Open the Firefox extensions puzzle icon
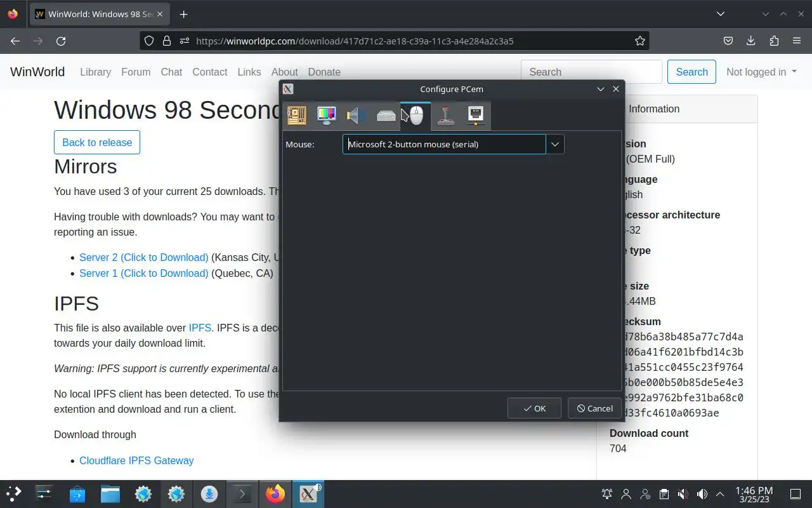Screen dimensions: 812x508 pos(774,41)
